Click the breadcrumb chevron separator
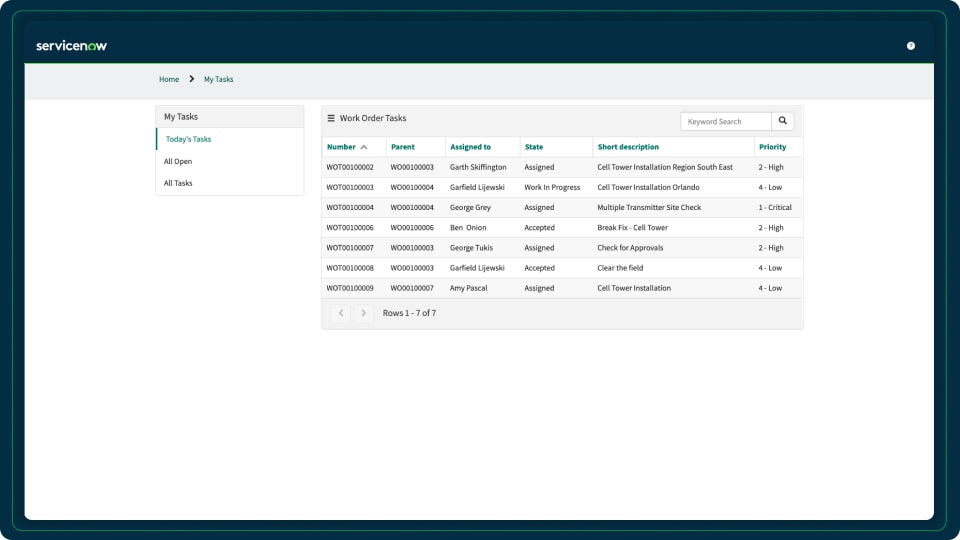The height and width of the screenshot is (540, 960). click(191, 79)
